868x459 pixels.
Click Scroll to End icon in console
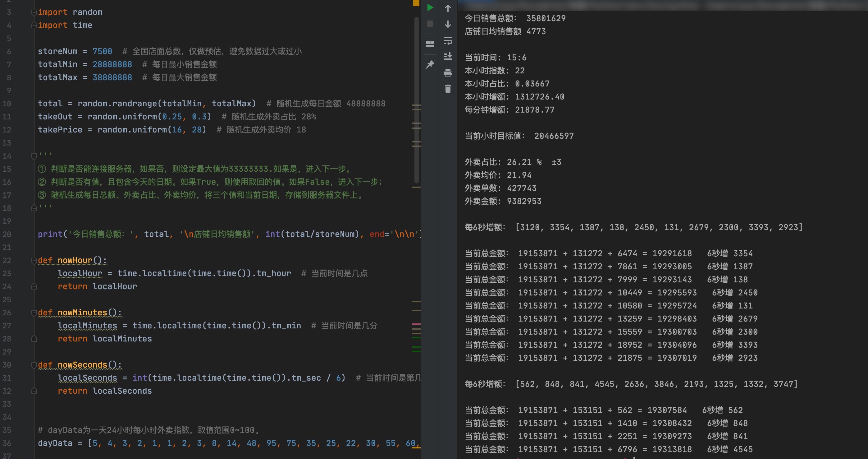448,56
